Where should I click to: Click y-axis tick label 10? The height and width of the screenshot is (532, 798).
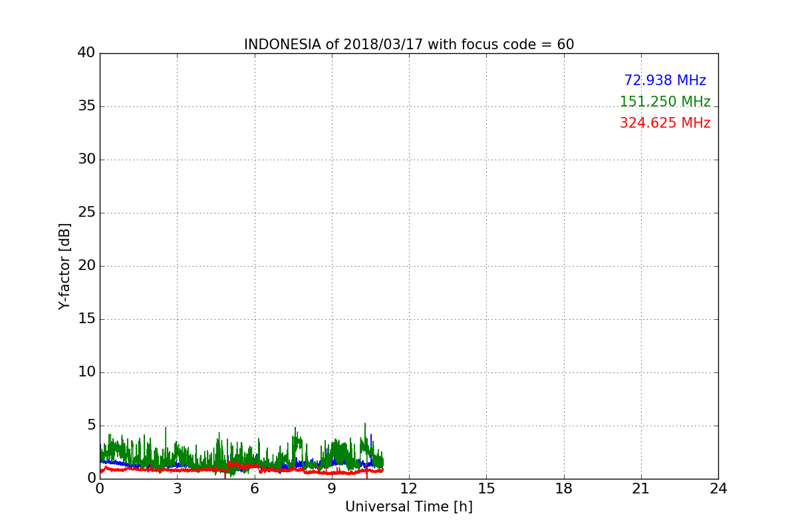coord(86,372)
